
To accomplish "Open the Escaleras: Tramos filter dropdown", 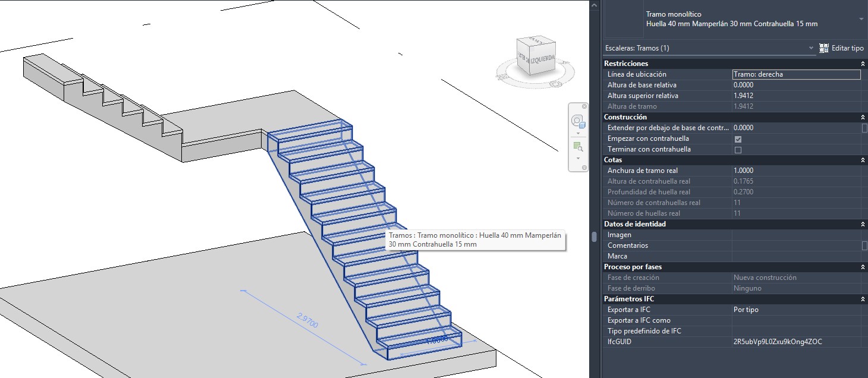I will [811, 48].
